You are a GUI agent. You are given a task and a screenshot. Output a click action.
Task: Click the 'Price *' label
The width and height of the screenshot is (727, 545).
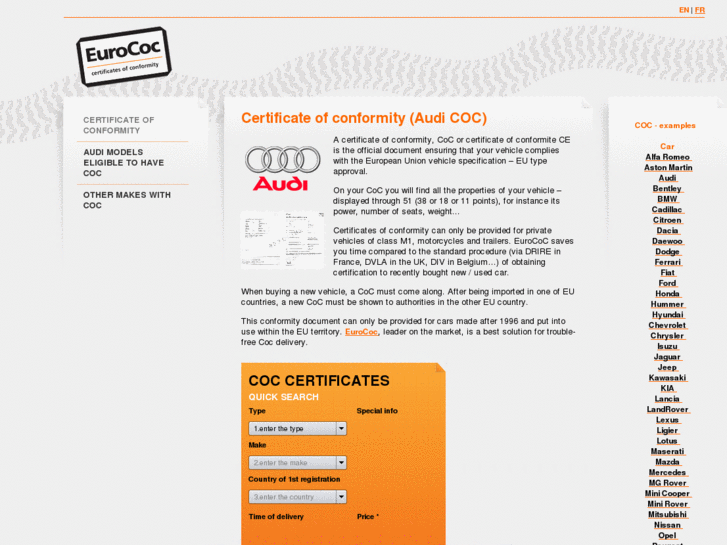368,517
